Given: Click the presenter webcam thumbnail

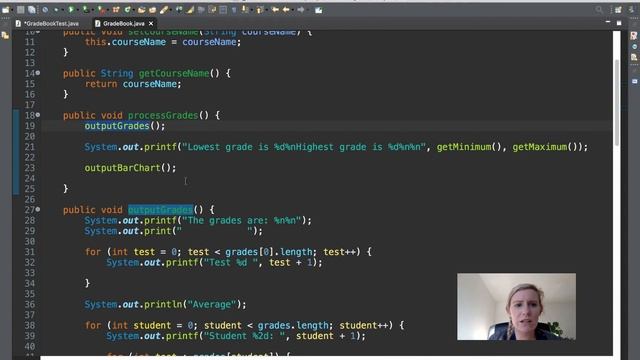Looking at the screenshot, I should click(516, 307).
